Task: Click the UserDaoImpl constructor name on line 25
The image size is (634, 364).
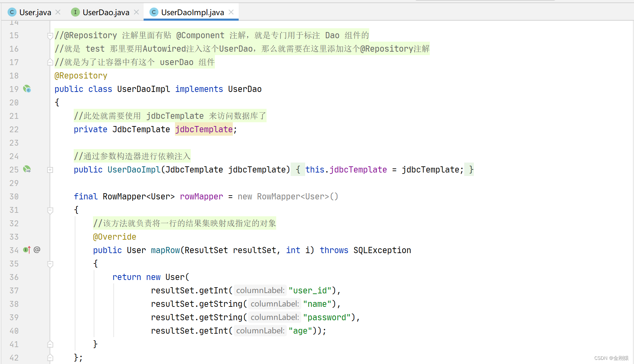Action: coord(134,170)
